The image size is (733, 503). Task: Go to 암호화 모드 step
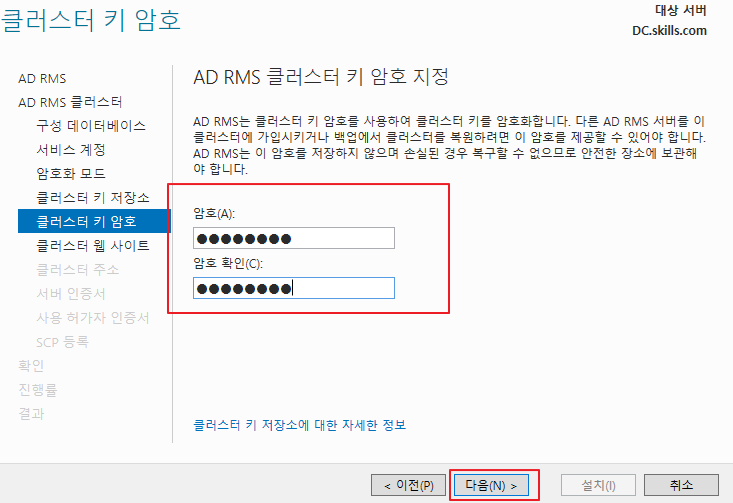click(x=71, y=174)
